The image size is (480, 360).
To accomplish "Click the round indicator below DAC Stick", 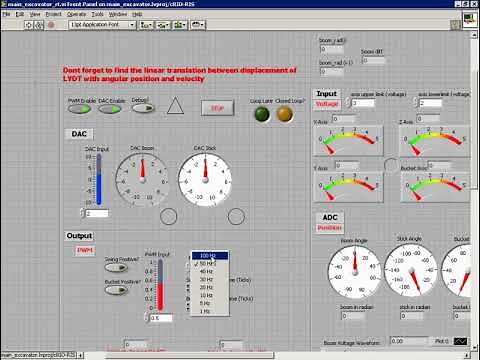I will [236, 216].
